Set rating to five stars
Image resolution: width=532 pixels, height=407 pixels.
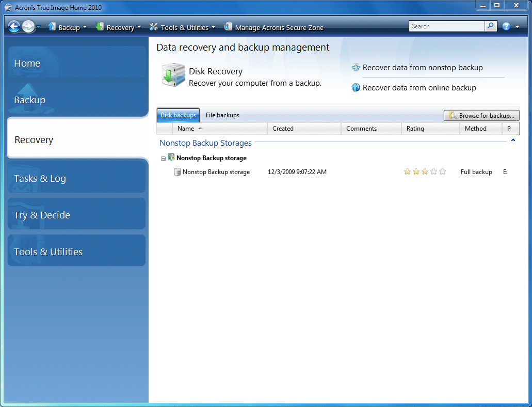pyautogui.click(x=442, y=171)
